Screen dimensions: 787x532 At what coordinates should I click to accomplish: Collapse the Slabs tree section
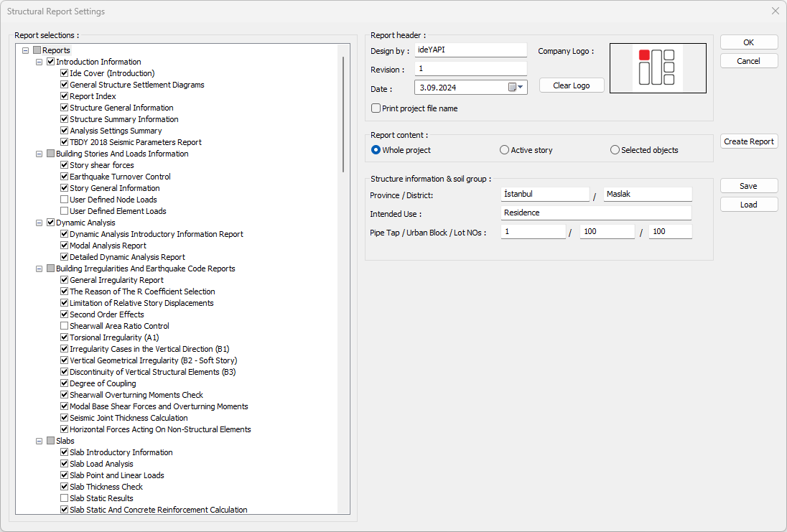(x=39, y=441)
